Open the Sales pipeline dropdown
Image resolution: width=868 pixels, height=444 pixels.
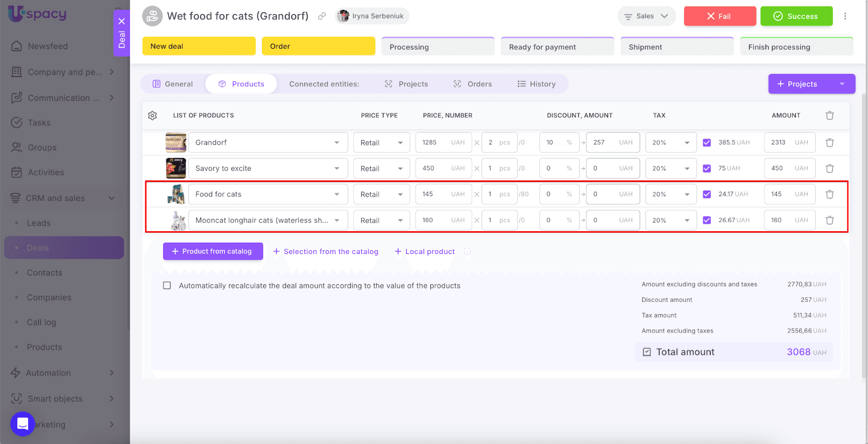click(x=646, y=16)
